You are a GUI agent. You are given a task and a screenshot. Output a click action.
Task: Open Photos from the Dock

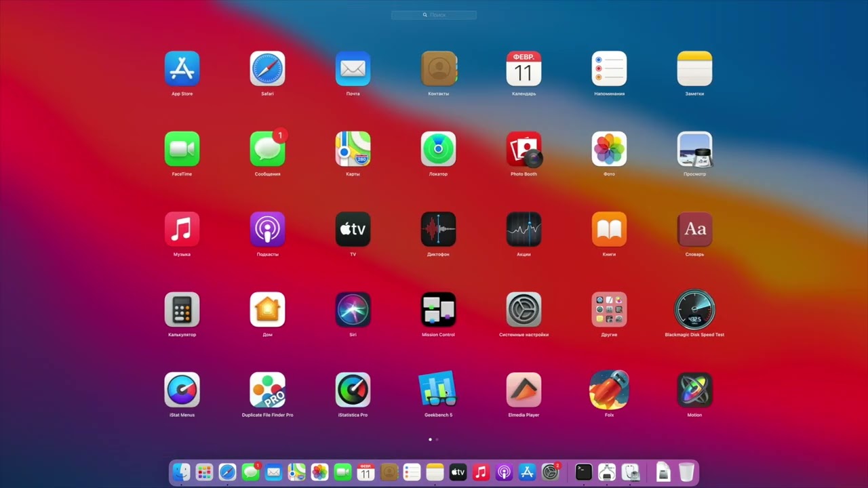(319, 472)
